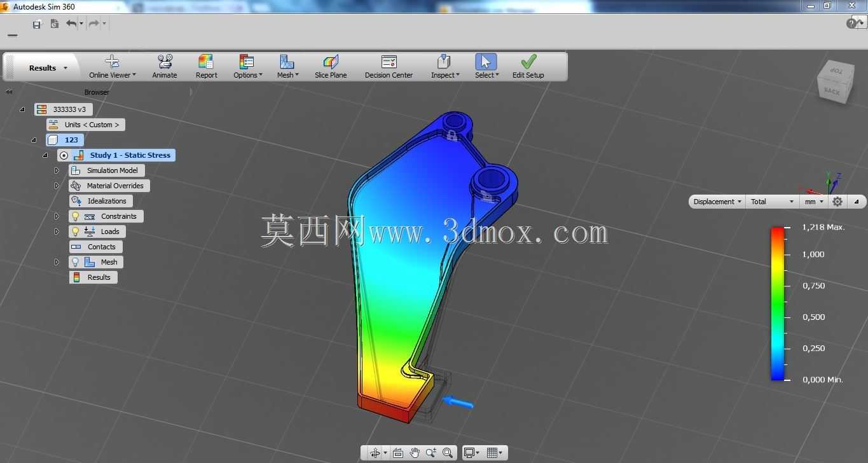The height and width of the screenshot is (463, 868).
Task: Click the Undo arrow icon
Action: (71, 24)
